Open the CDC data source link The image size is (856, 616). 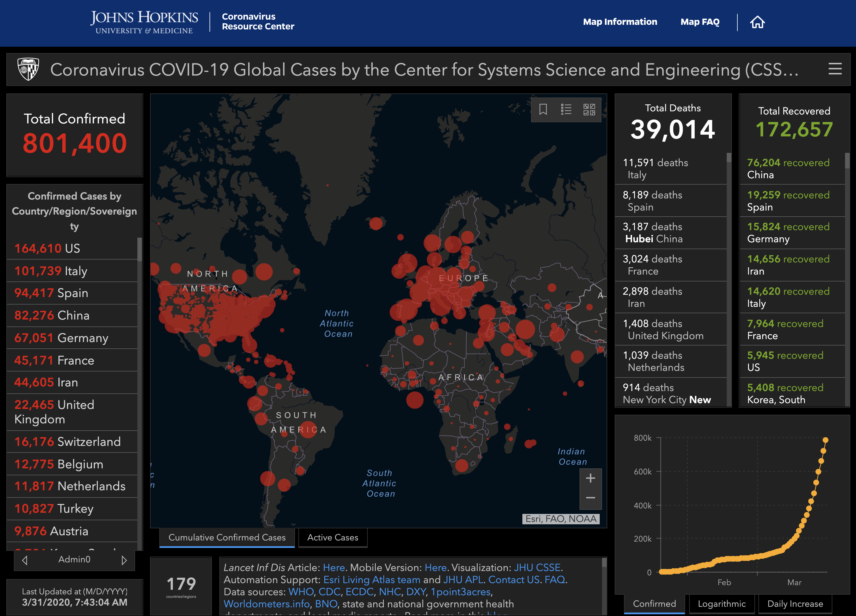[x=329, y=592]
